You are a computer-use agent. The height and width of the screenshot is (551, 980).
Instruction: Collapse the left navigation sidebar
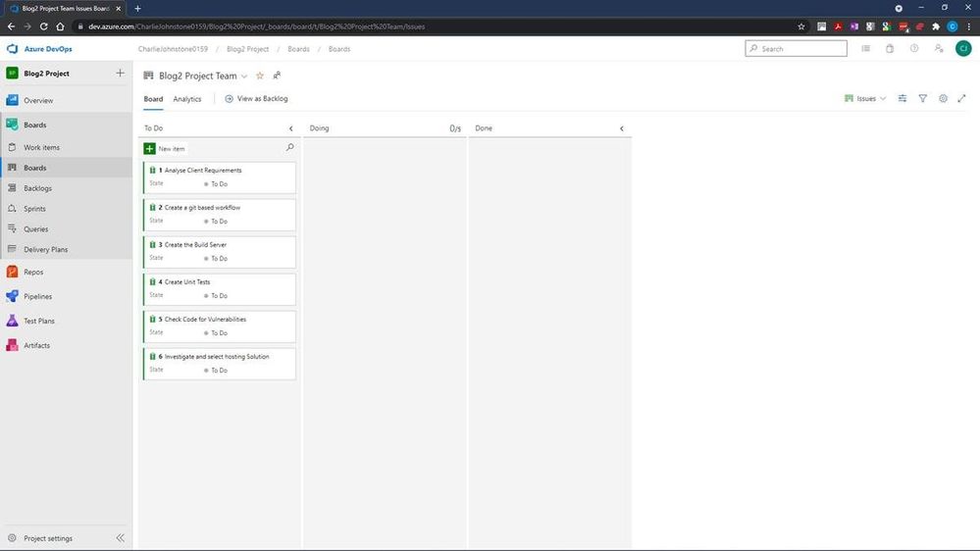(120, 538)
